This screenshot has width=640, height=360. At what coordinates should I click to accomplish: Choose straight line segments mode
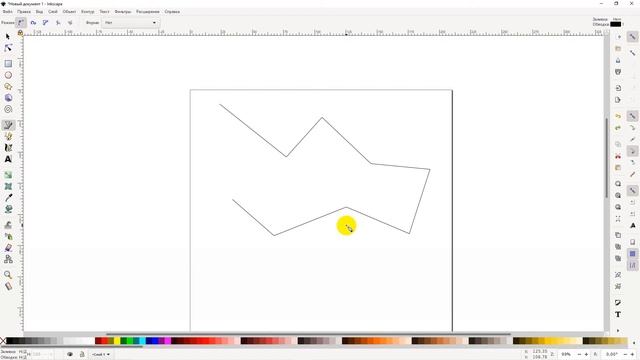pyautogui.click(x=58, y=23)
